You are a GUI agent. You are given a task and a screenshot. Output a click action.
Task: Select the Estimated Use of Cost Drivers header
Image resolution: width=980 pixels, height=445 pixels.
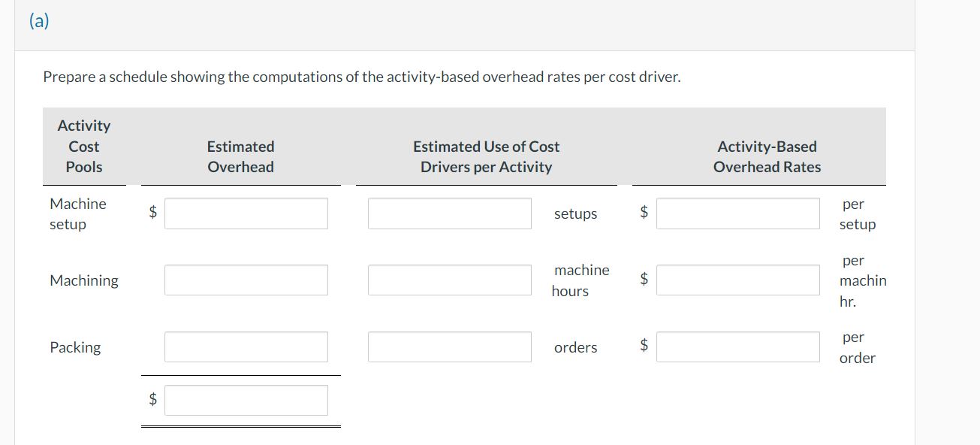pos(487,156)
